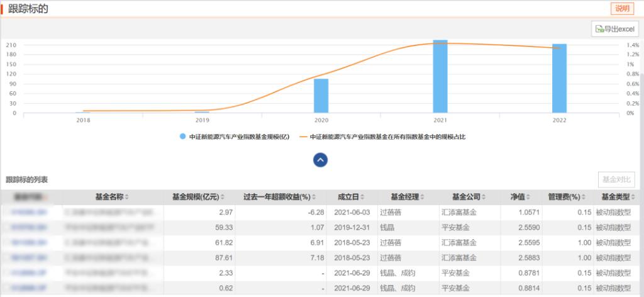The image size is (644, 297).
Task: Sort by 管理费(%) column arrow icon
Action: (x=583, y=198)
